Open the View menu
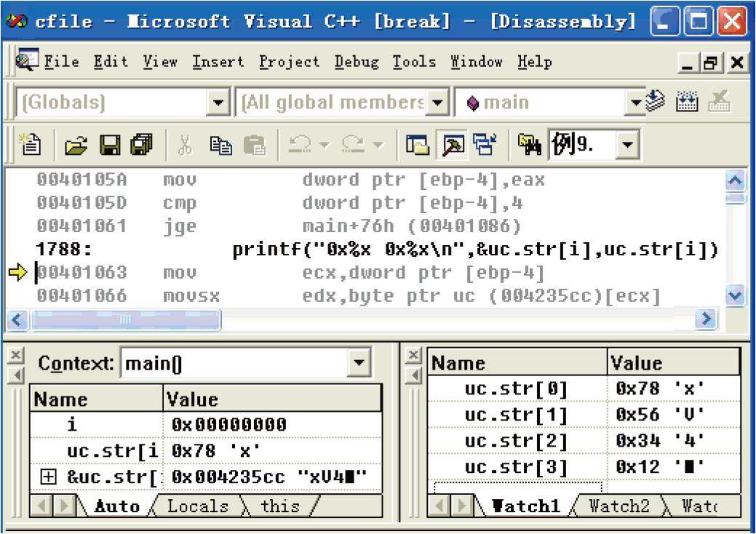756x534 pixels. tap(161, 62)
